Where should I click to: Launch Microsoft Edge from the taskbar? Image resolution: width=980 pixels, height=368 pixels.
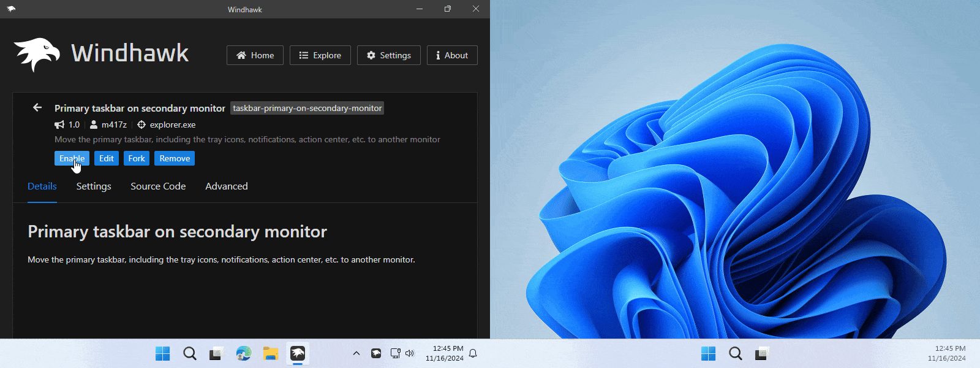point(244,353)
